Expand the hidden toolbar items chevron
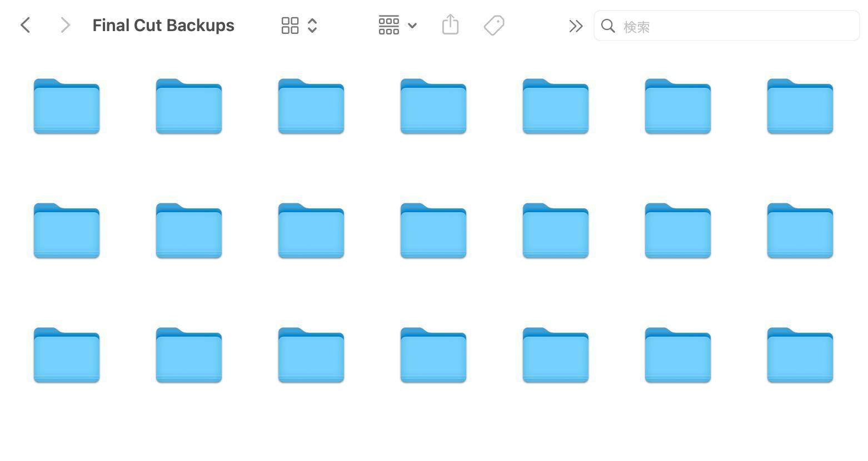868x461 pixels. [x=576, y=26]
